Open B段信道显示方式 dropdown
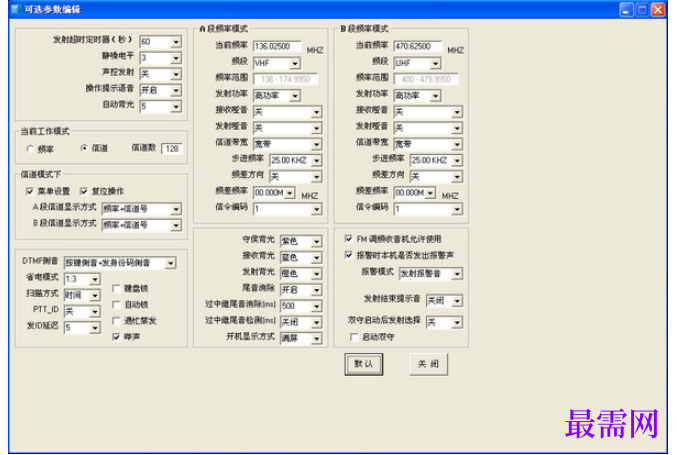Viewport: 677px width, 455px height. pyautogui.click(x=142, y=225)
